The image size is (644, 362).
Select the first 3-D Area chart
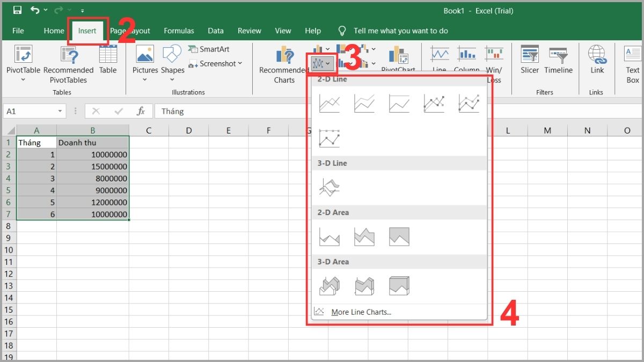pyautogui.click(x=329, y=286)
